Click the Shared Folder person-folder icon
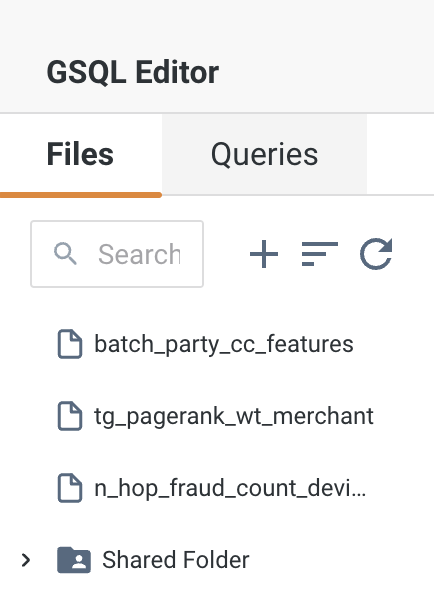Viewport: 434px width, 600px height. pyautogui.click(x=74, y=560)
